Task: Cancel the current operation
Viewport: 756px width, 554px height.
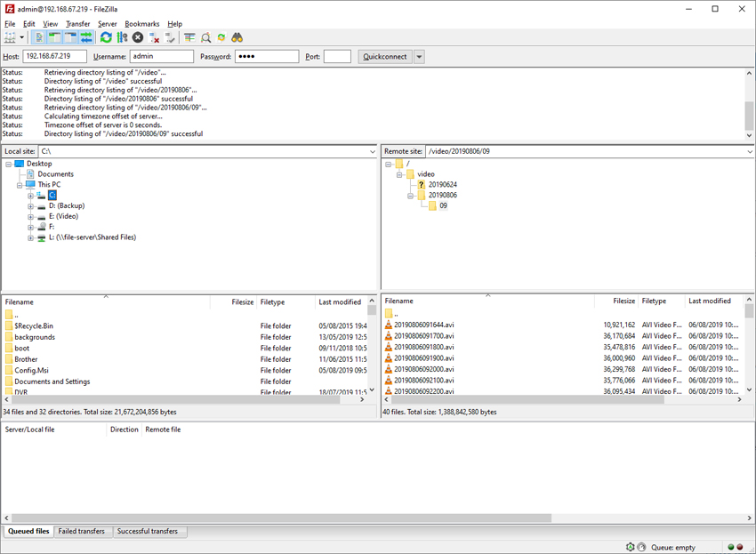Action: [x=138, y=37]
